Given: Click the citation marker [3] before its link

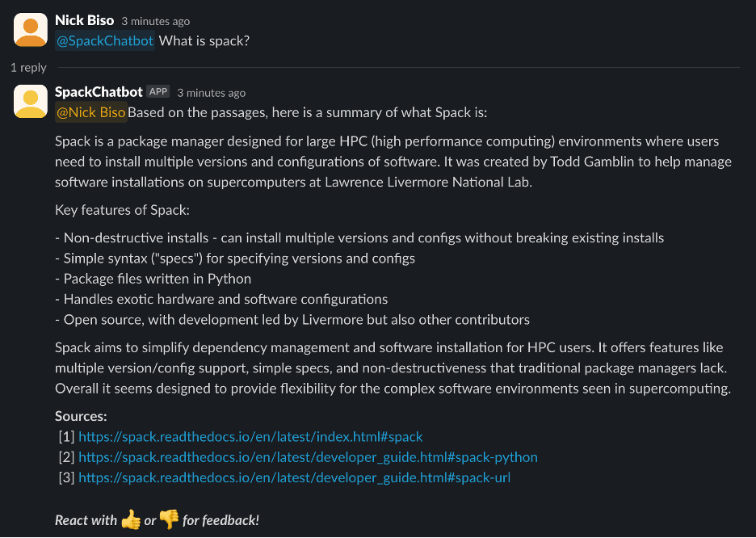Looking at the screenshot, I should 67,477.
